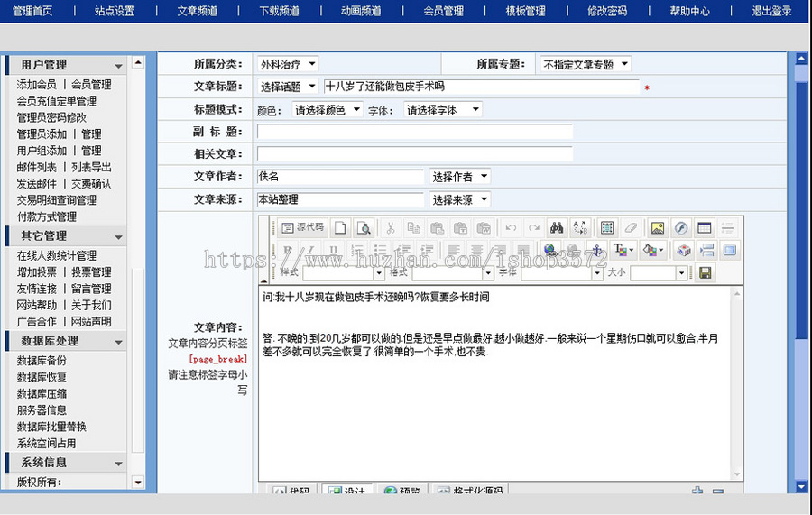Open 模板管理 in top navigation

(x=526, y=11)
